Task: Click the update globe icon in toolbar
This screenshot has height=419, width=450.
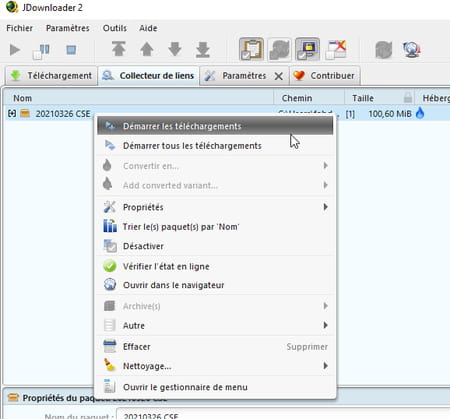Action: (412, 50)
